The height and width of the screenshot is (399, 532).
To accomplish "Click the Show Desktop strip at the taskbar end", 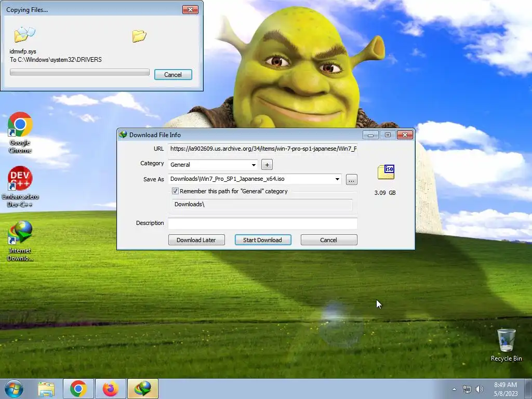I will 529,389.
